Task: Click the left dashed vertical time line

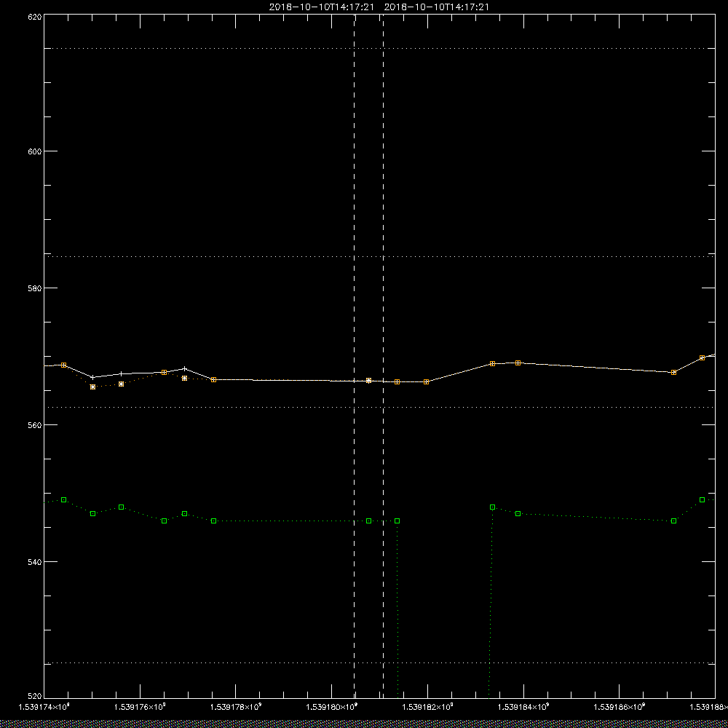Action: (x=355, y=356)
